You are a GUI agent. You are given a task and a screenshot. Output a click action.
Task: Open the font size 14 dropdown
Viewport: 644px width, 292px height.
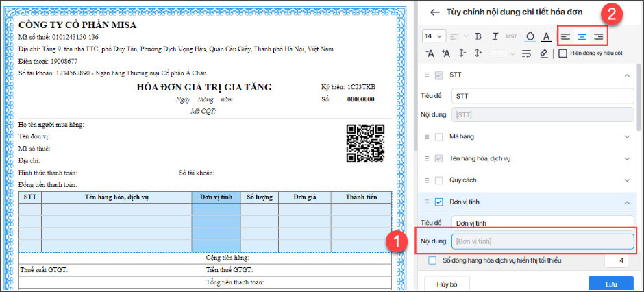point(434,36)
